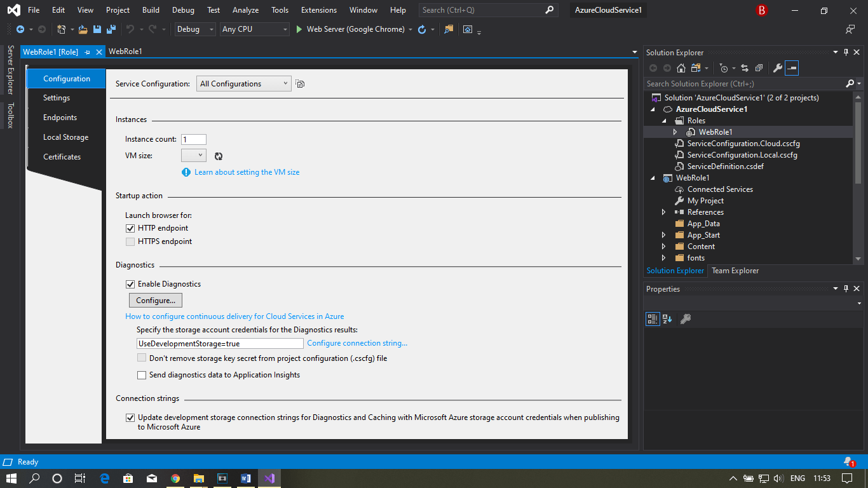Open the Any CPU platform dropdown
This screenshot has height=488, width=868.
point(255,29)
